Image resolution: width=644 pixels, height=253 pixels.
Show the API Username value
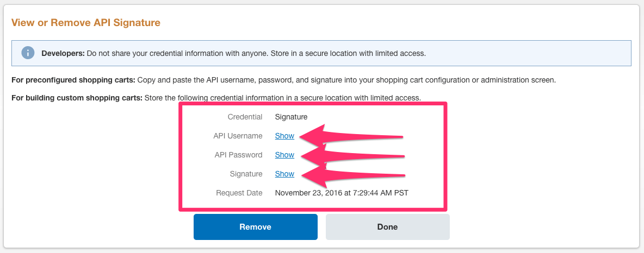tap(284, 136)
